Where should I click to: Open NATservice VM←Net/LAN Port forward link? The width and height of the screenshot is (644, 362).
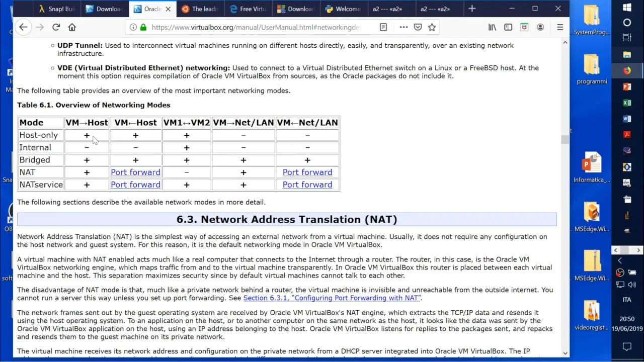click(307, 185)
